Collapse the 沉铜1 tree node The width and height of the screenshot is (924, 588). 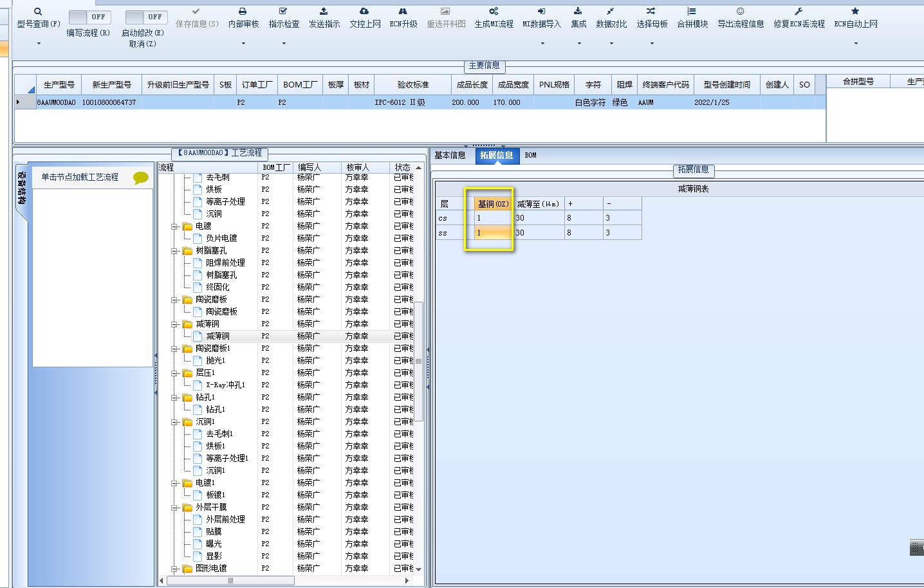(174, 422)
